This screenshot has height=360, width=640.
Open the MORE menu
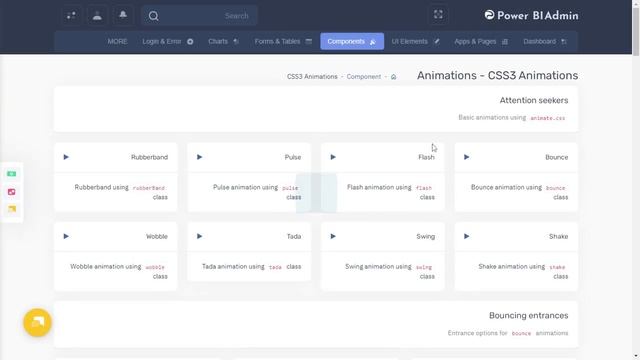pyautogui.click(x=118, y=41)
